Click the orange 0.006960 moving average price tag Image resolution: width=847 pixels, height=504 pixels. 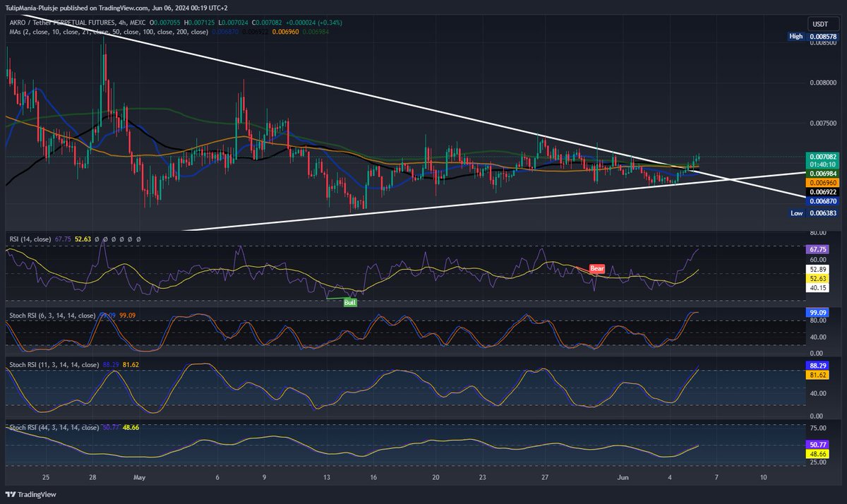[824, 182]
